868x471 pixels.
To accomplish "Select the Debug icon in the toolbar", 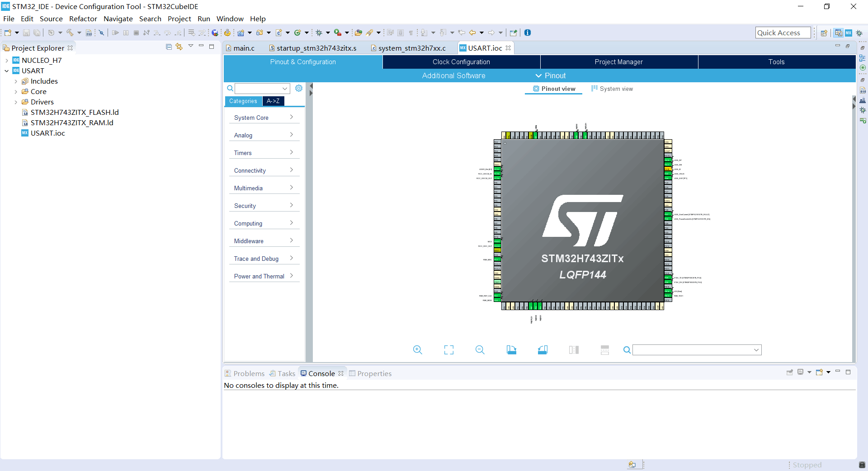I will click(319, 33).
